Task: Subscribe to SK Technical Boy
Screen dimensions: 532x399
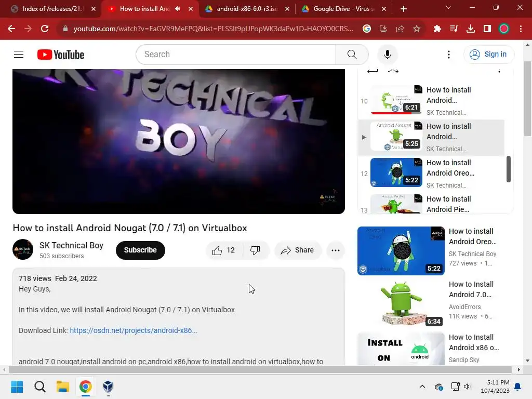Action: pyautogui.click(x=140, y=250)
